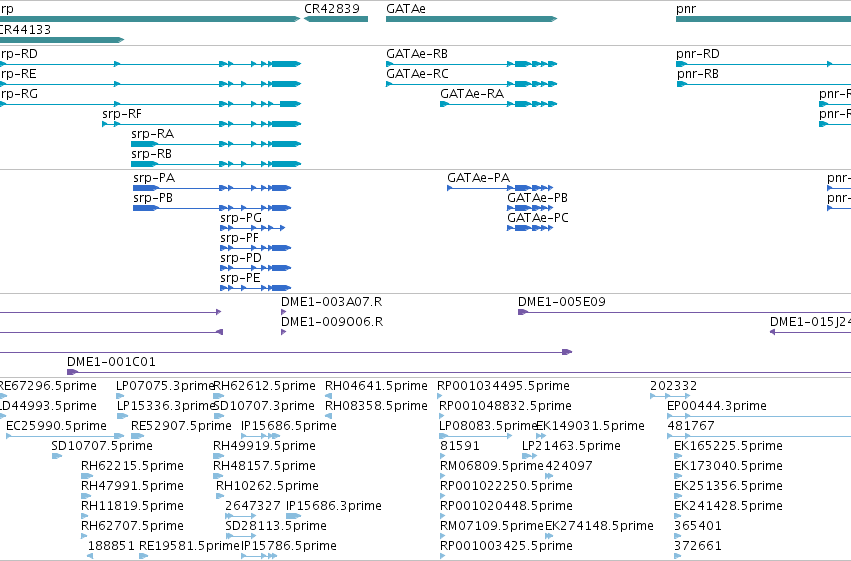Image resolution: width=851 pixels, height=561 pixels.
Task: Select the GATAe-RC transcript label
Action: [x=417, y=74]
